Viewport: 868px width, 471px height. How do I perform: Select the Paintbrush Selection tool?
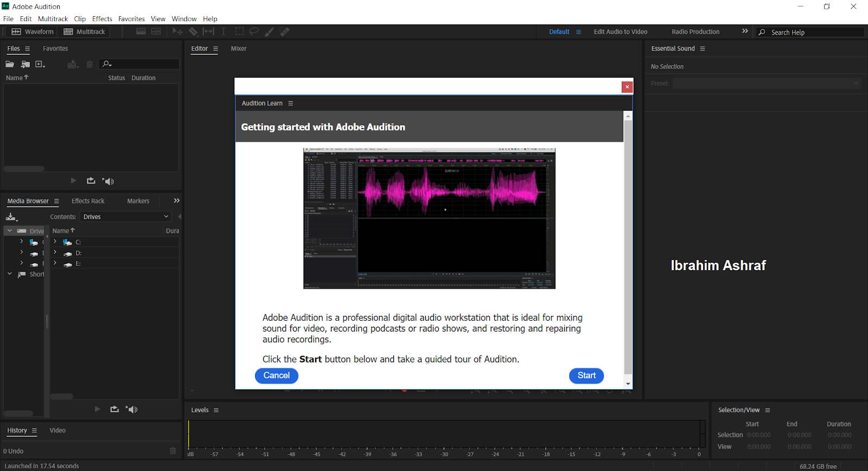pyautogui.click(x=269, y=31)
